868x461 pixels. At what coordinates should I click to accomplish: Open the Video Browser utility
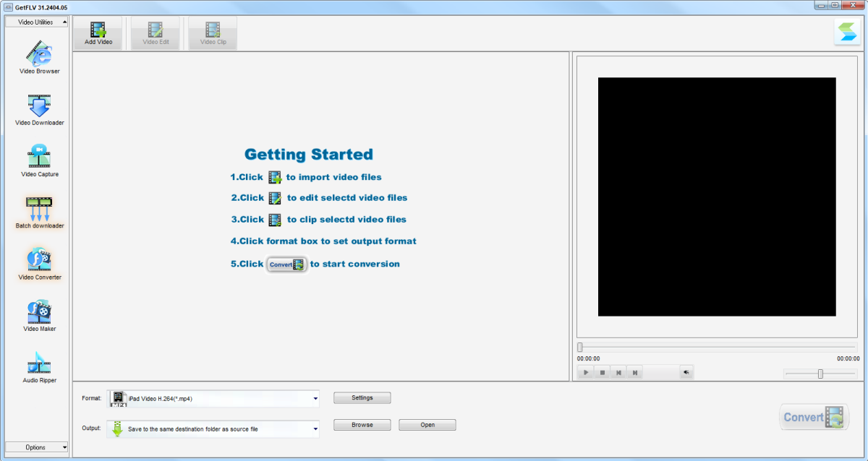pos(39,57)
